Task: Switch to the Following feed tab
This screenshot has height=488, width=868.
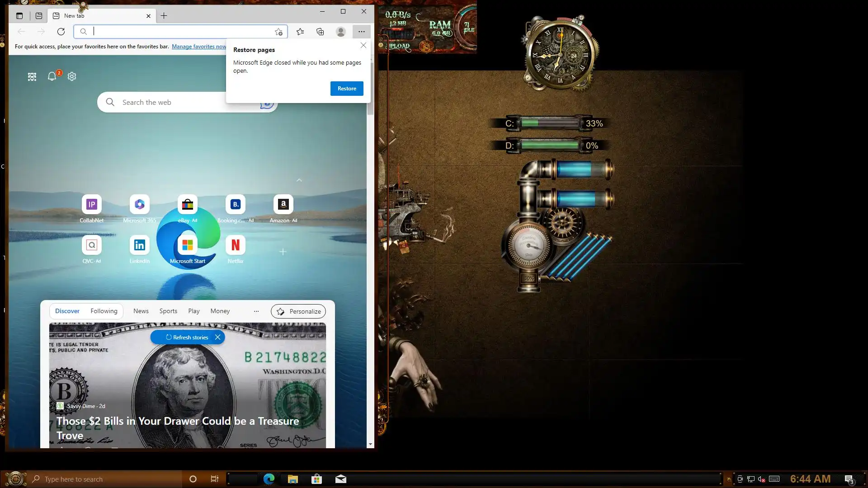Action: tap(104, 311)
